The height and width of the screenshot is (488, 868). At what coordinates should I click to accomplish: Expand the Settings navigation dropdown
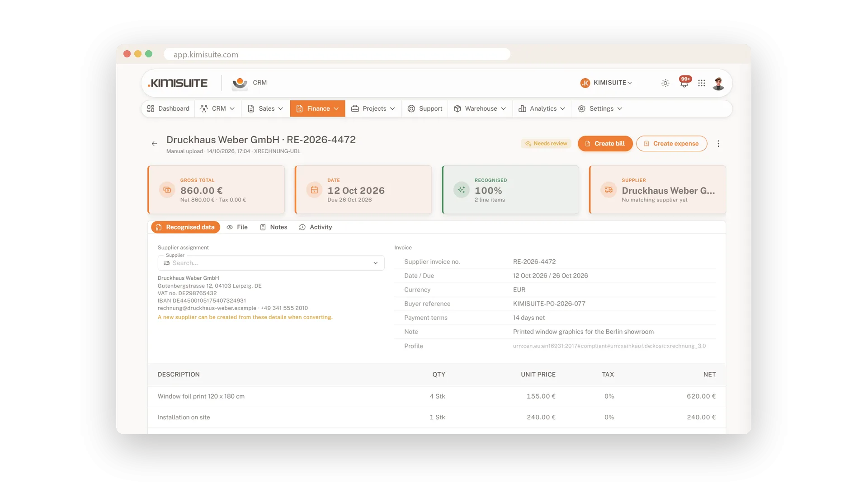[600, 108]
